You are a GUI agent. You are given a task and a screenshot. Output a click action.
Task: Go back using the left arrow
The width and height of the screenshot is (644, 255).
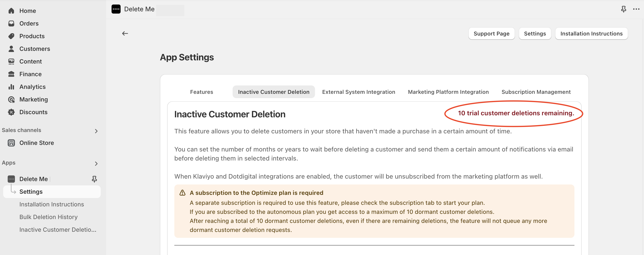(125, 33)
